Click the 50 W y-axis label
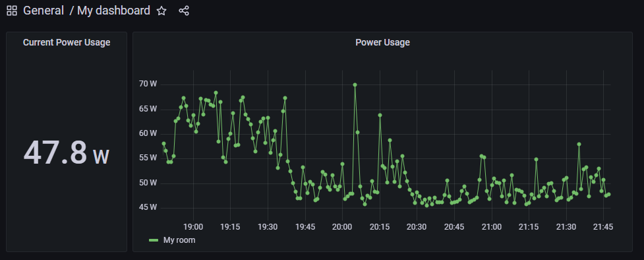The image size is (644, 260). [x=148, y=183]
